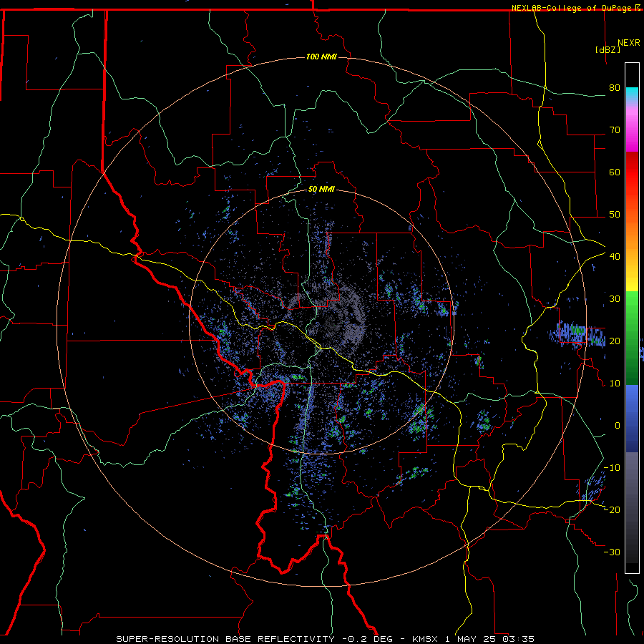The height and width of the screenshot is (644, 644).
Task: Click the light green segment of color bar
Action: coord(632,308)
